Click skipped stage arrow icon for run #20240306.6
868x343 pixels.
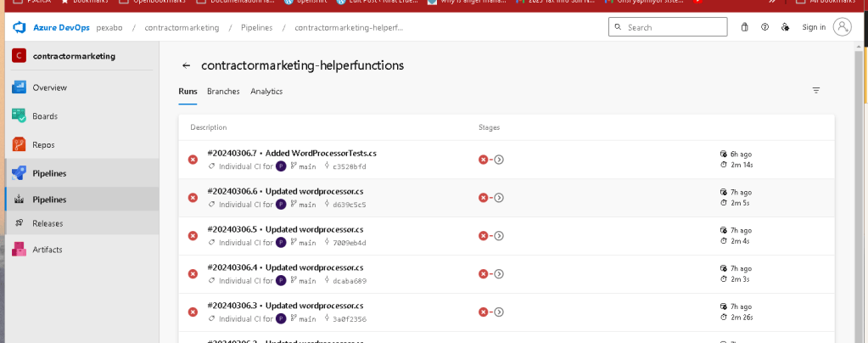point(499,198)
